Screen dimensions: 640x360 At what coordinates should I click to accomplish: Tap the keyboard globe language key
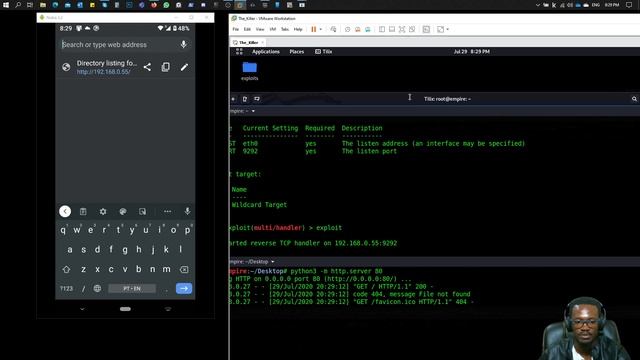click(97, 289)
